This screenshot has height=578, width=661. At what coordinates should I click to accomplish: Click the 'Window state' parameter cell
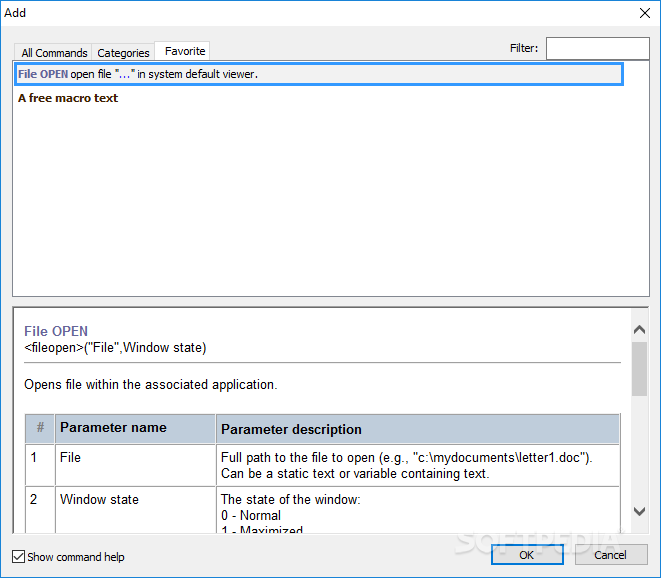click(135, 509)
